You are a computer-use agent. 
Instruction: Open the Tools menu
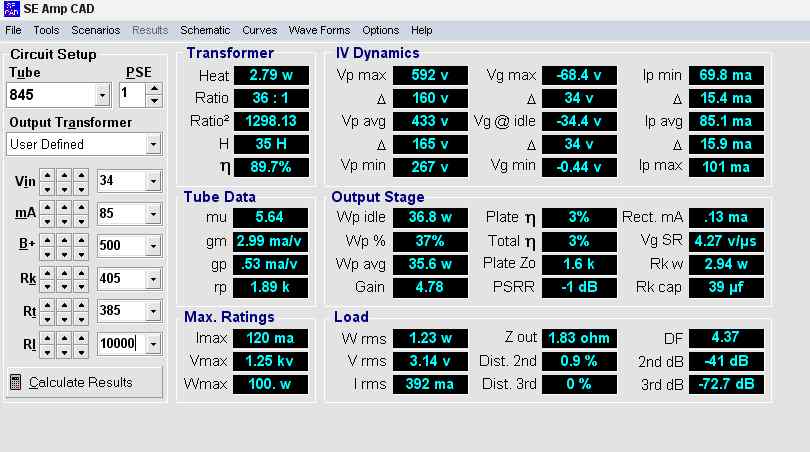46,30
